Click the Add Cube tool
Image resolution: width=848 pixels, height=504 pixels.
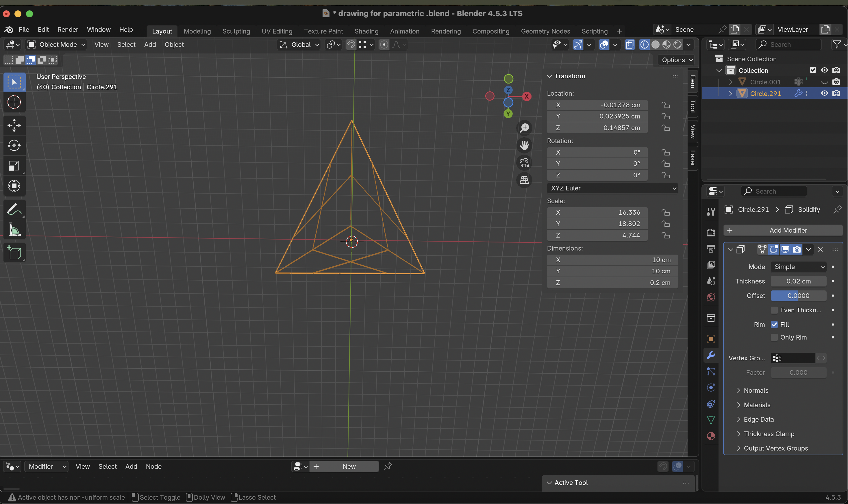click(14, 253)
